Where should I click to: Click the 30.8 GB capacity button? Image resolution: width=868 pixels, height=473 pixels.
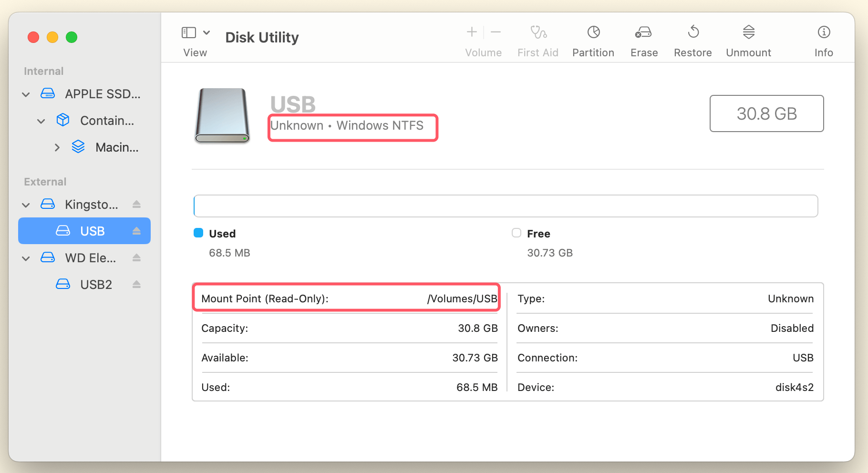(766, 113)
